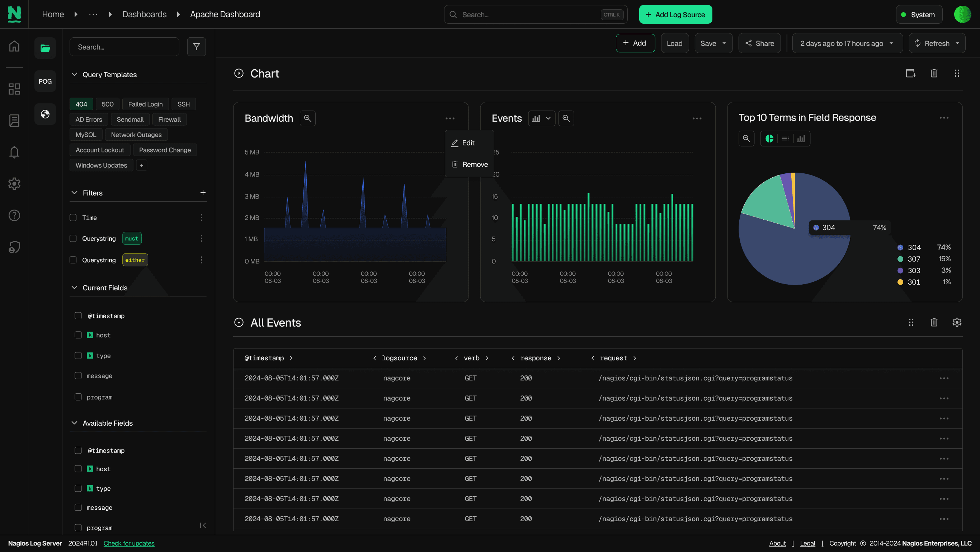
Task: Open the settings gear in left sidebar
Action: tap(14, 183)
